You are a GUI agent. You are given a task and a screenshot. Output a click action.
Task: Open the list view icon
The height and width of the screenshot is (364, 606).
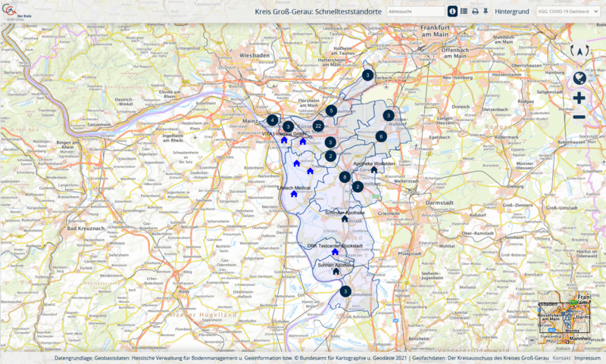pos(464,11)
